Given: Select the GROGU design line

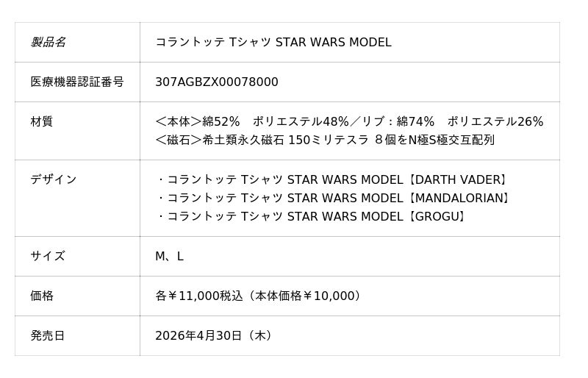Looking at the screenshot, I should tap(313, 216).
